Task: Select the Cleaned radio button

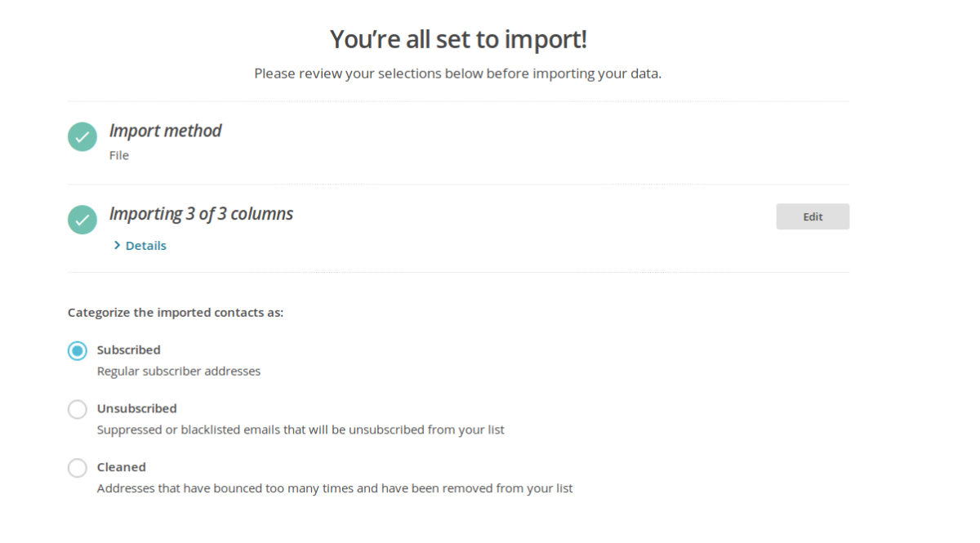Action: tap(78, 468)
